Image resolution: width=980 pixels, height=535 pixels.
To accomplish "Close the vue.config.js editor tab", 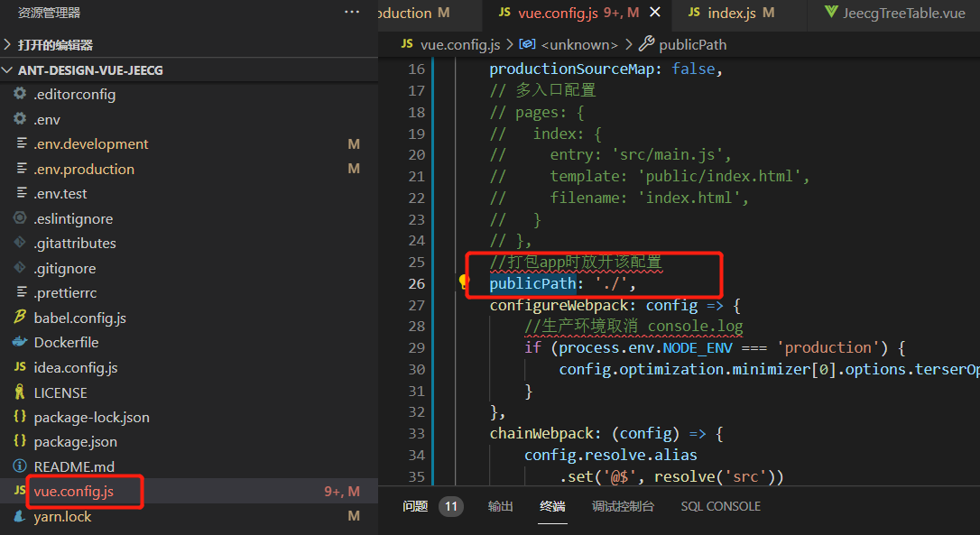I will click(x=655, y=13).
